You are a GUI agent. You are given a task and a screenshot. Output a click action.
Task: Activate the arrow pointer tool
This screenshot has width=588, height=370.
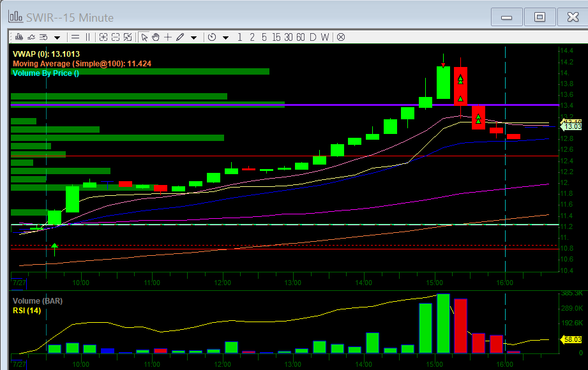(x=144, y=37)
